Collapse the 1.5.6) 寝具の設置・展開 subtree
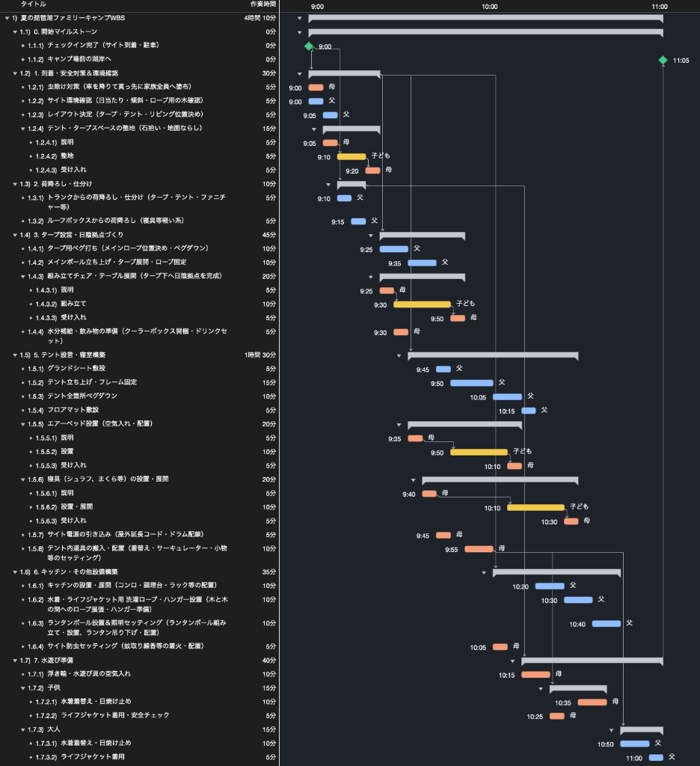 point(22,479)
